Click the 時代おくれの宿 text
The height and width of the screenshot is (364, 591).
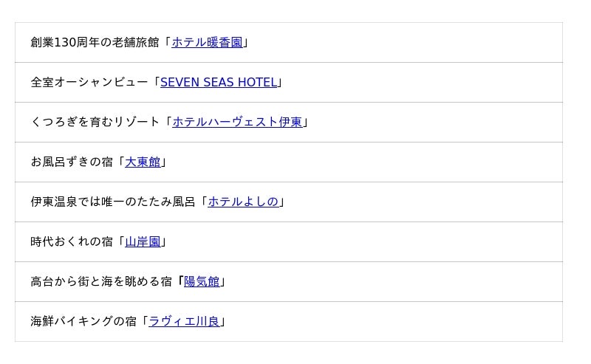coord(71,242)
